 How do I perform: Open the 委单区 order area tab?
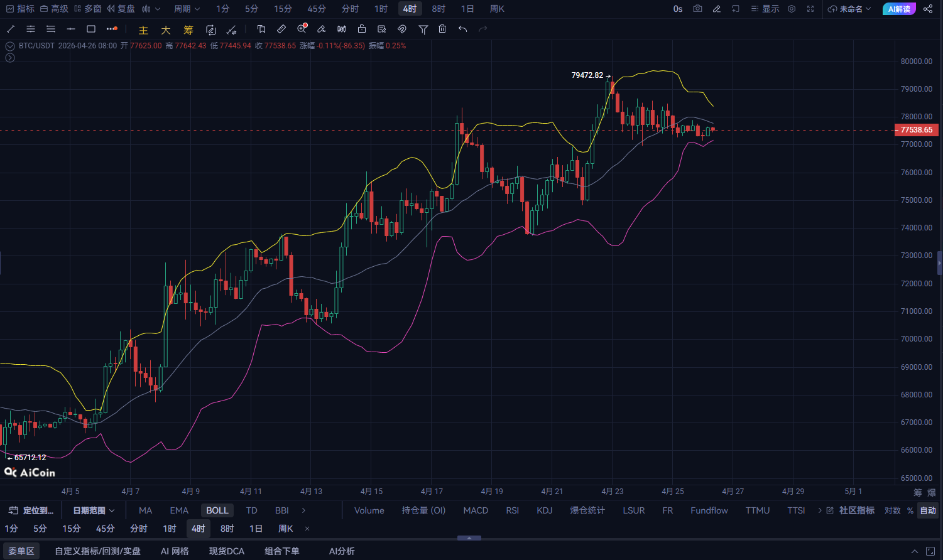21,551
